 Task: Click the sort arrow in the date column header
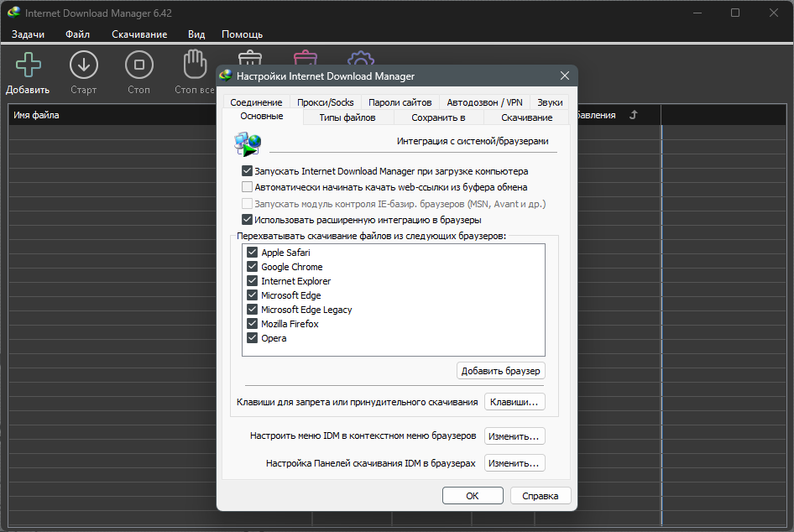click(x=634, y=115)
